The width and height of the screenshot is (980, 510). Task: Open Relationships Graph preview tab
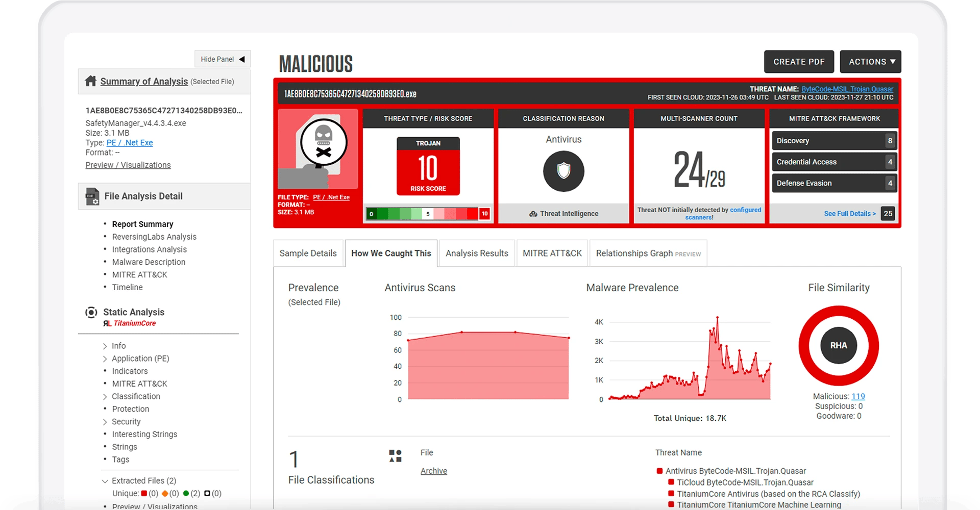coord(648,253)
